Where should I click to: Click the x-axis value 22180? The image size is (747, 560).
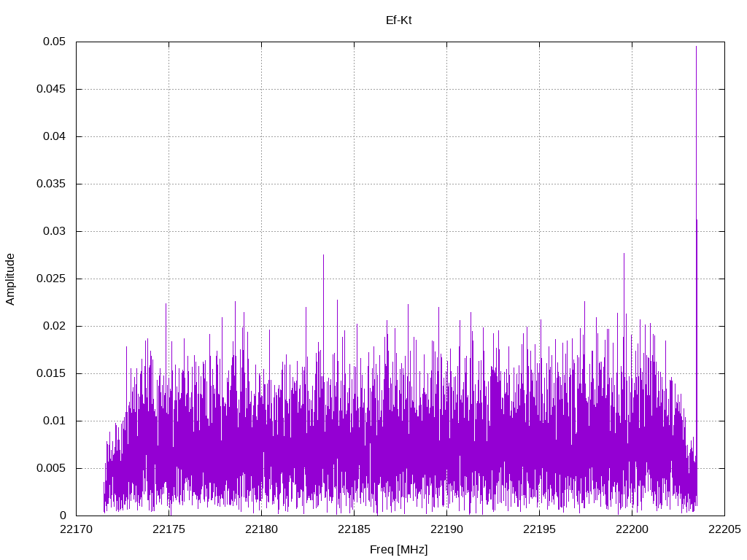[x=262, y=529]
